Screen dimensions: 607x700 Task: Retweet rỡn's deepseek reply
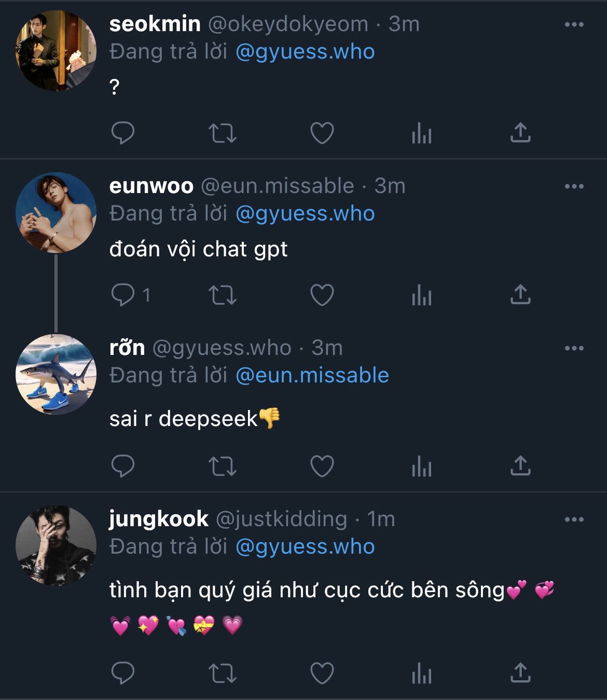tap(223, 466)
